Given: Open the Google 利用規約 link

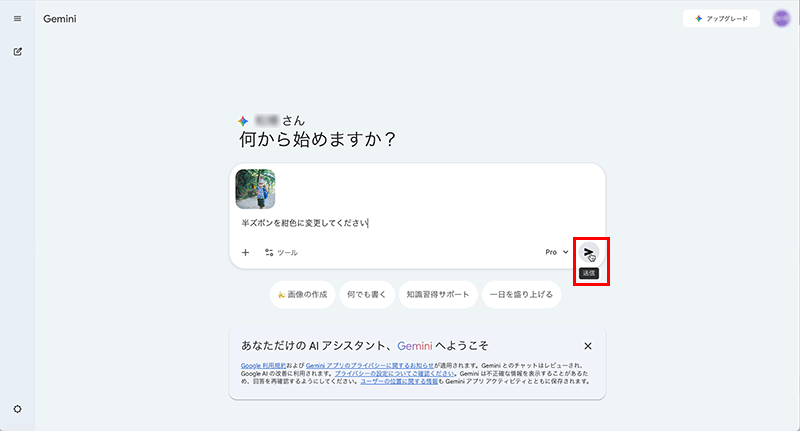Looking at the screenshot, I should pyautogui.click(x=263, y=366).
